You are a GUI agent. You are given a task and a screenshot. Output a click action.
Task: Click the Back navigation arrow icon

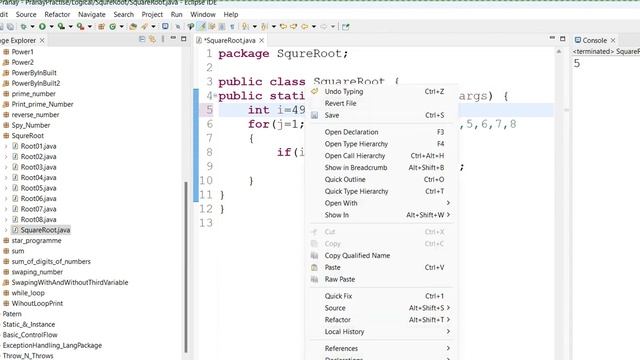[304, 27]
